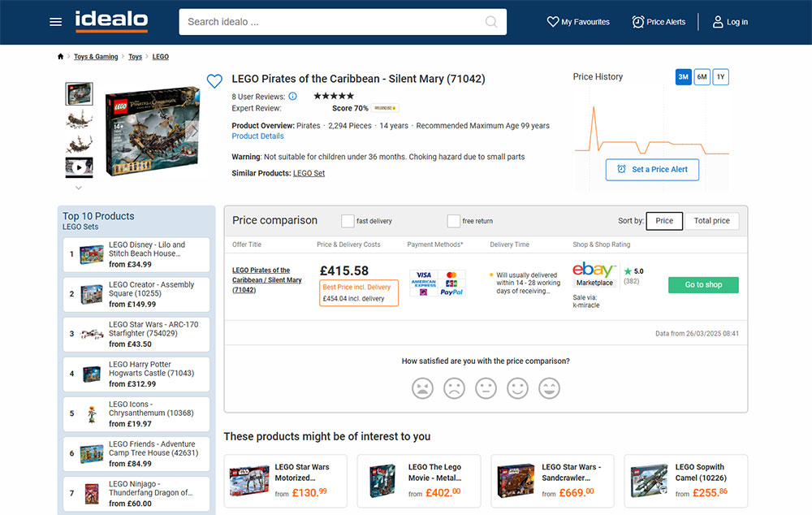812x515 pixels.
Task: Select the smiling face rating
Action: point(517,388)
